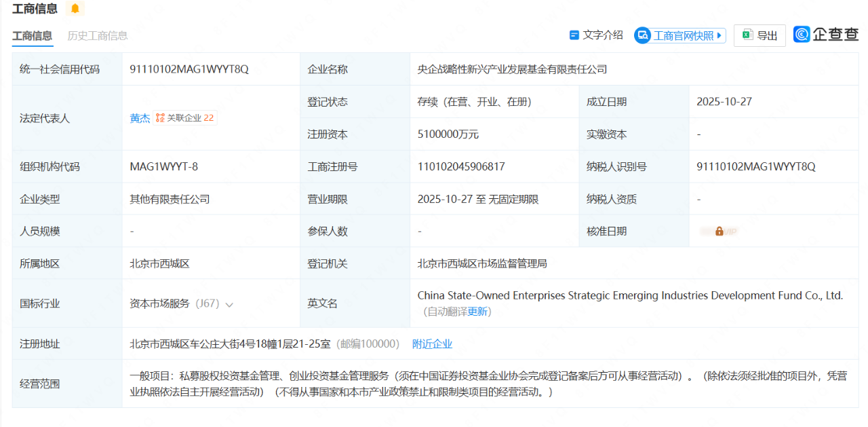868x427 pixels.
Task: Click the 关联企业 network icon
Action: [x=160, y=118]
